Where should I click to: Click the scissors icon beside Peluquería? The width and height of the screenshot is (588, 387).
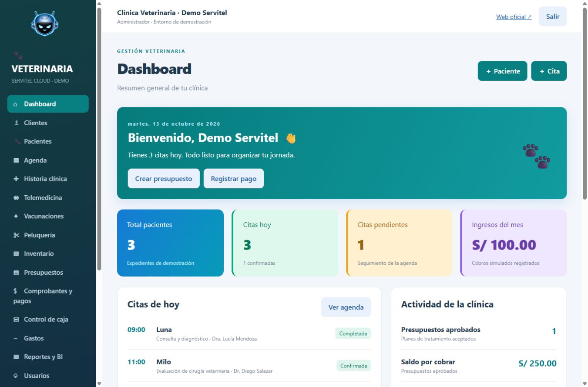pyautogui.click(x=16, y=235)
